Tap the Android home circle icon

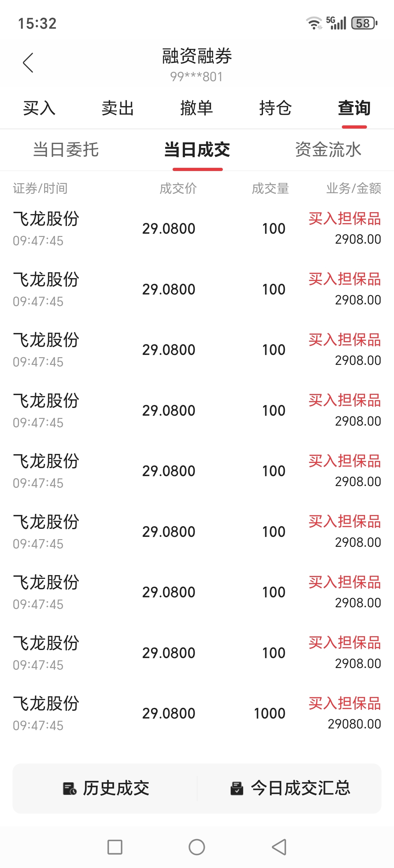197,847
